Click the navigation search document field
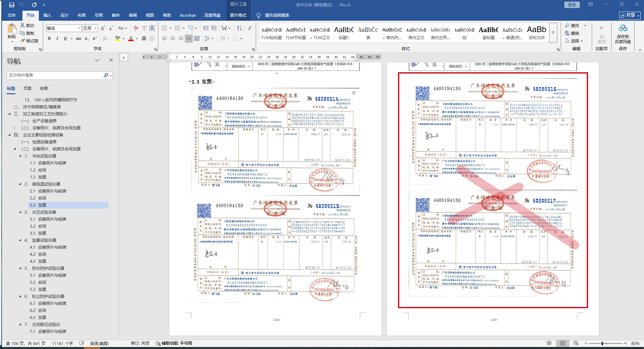The image size is (644, 349). [55, 75]
